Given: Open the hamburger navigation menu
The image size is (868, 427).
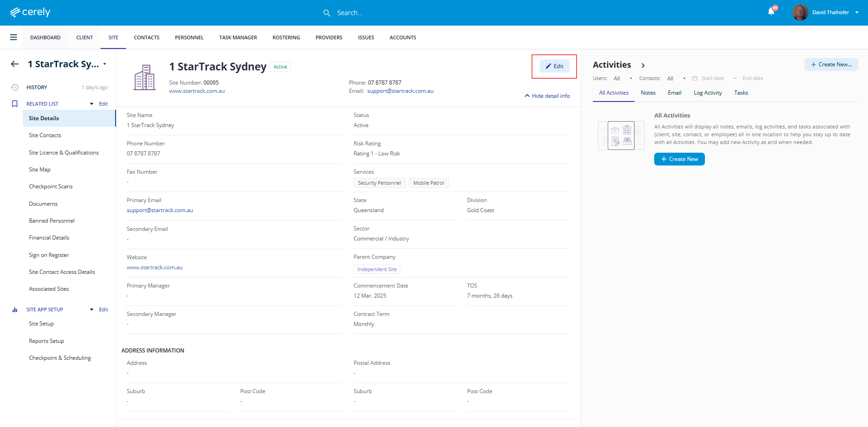Looking at the screenshot, I should [14, 37].
